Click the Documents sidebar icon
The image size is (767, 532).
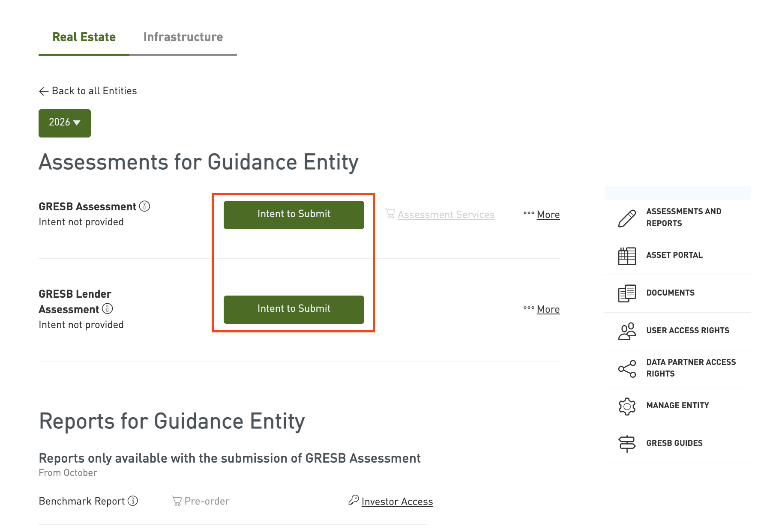click(x=627, y=293)
